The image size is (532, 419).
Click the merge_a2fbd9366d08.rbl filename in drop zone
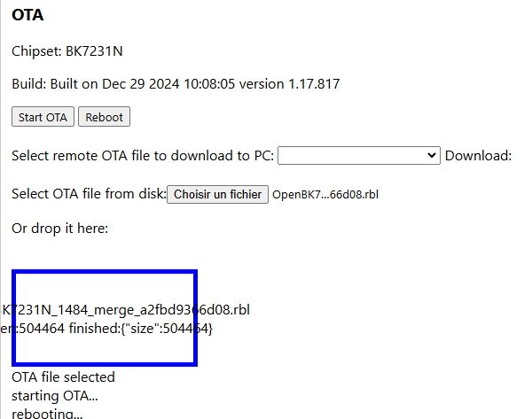(125, 310)
